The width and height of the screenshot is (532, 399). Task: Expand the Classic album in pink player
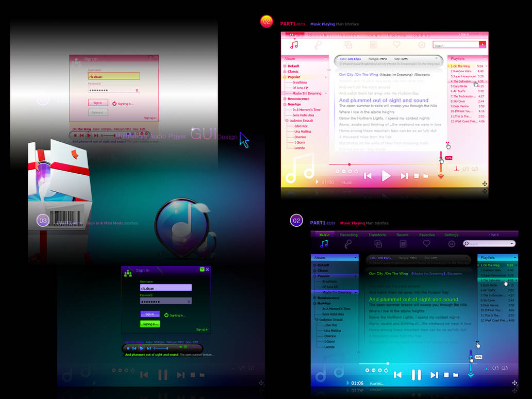285,72
